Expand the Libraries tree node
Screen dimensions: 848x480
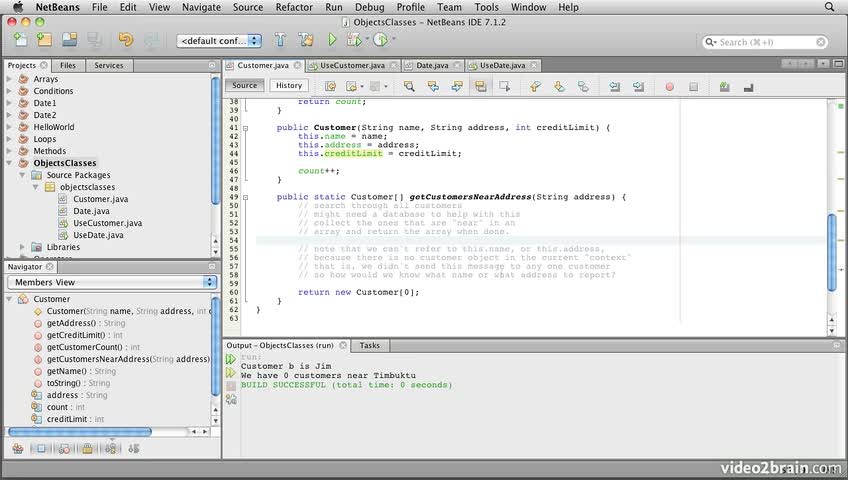pos(23,247)
